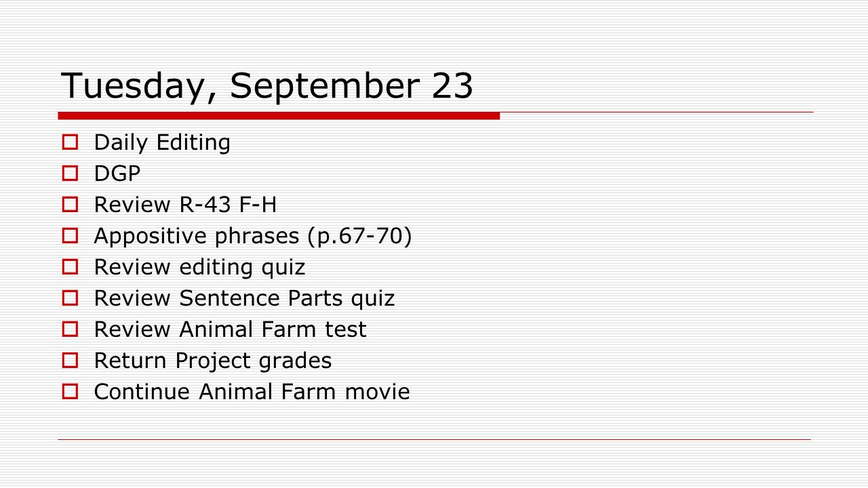Click the Review editing quiz text

tap(199, 268)
